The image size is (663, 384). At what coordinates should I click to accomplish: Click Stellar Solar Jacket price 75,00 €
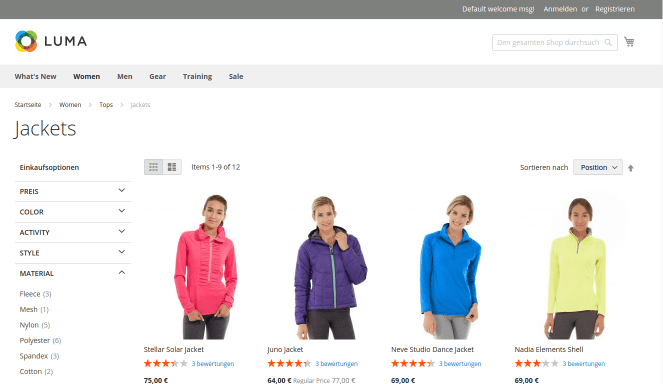[x=156, y=380]
